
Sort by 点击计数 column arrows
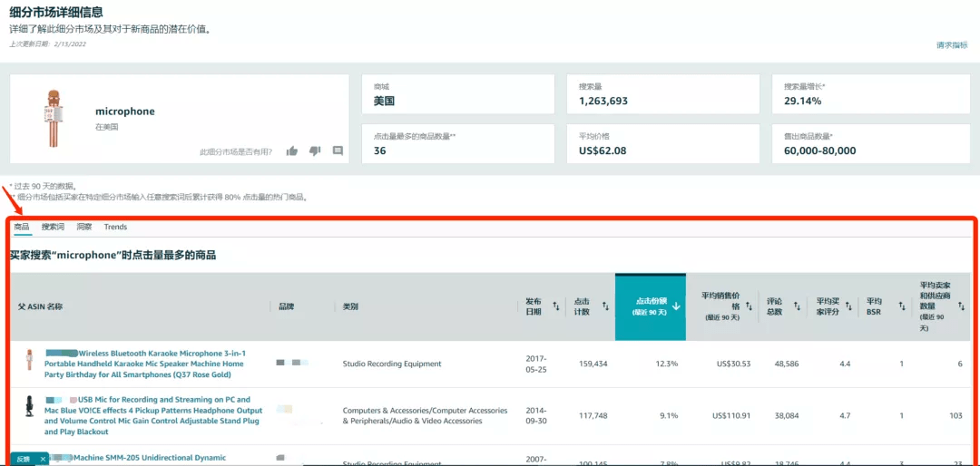point(604,307)
